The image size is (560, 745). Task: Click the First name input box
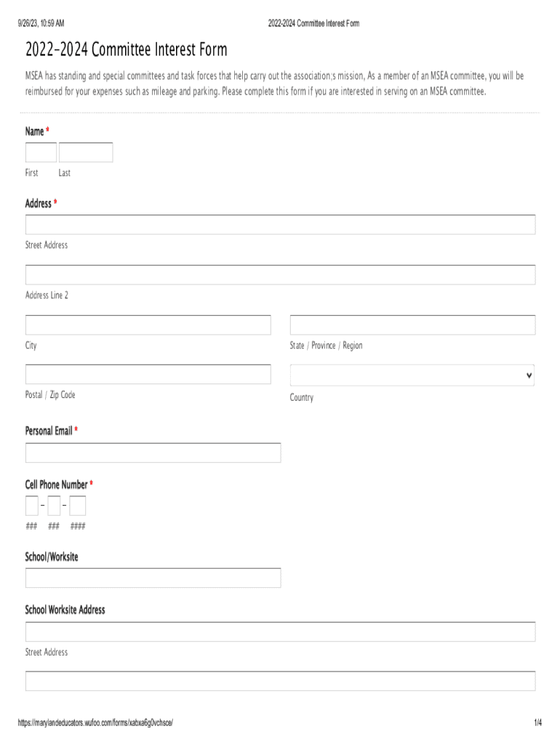41,152
